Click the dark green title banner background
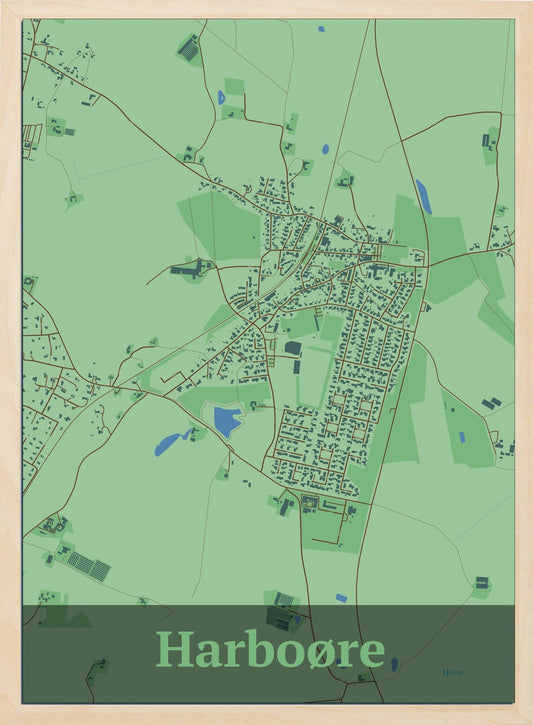 (268, 653)
